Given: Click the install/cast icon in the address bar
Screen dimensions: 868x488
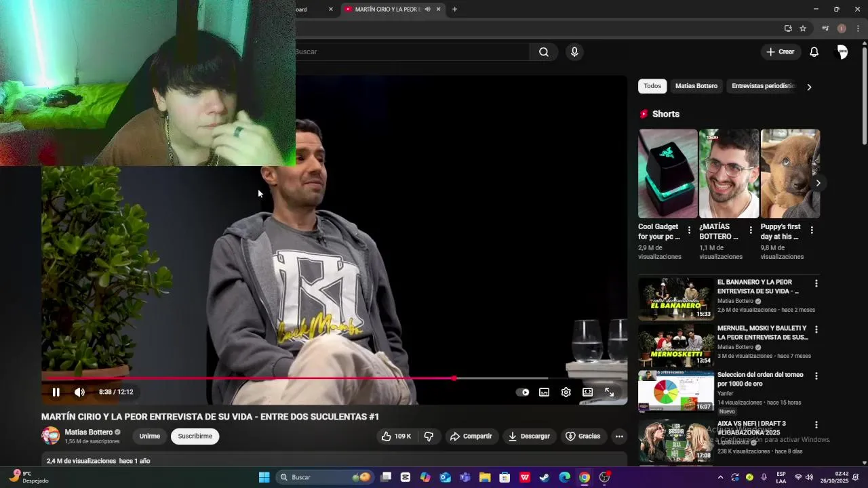Looking at the screenshot, I should 788,28.
